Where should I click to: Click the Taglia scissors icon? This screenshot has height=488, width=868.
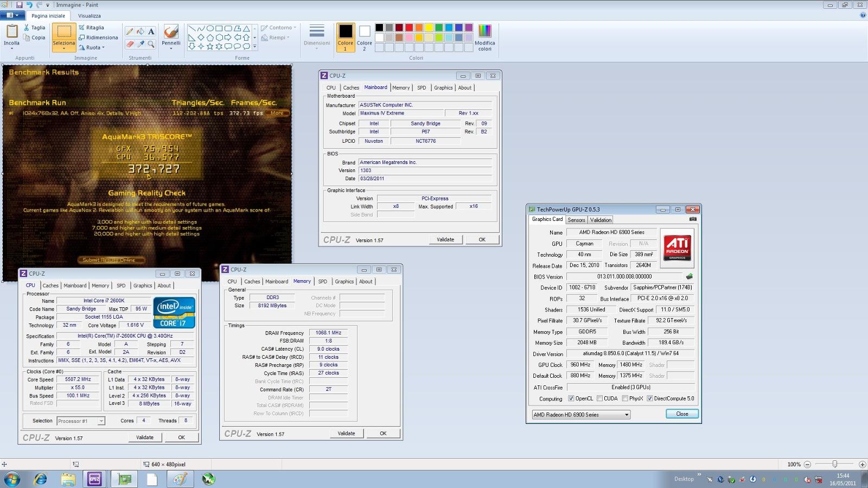[26, 27]
